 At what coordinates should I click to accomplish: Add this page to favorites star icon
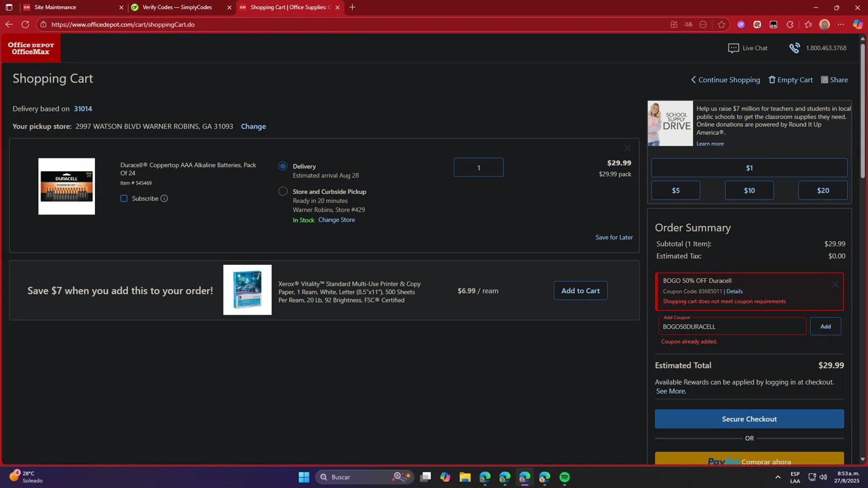click(721, 24)
